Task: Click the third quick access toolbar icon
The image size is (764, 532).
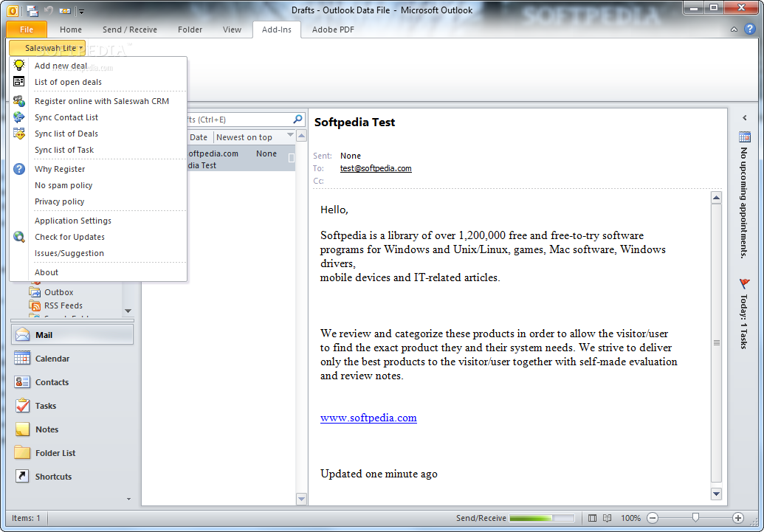Action: pos(64,10)
